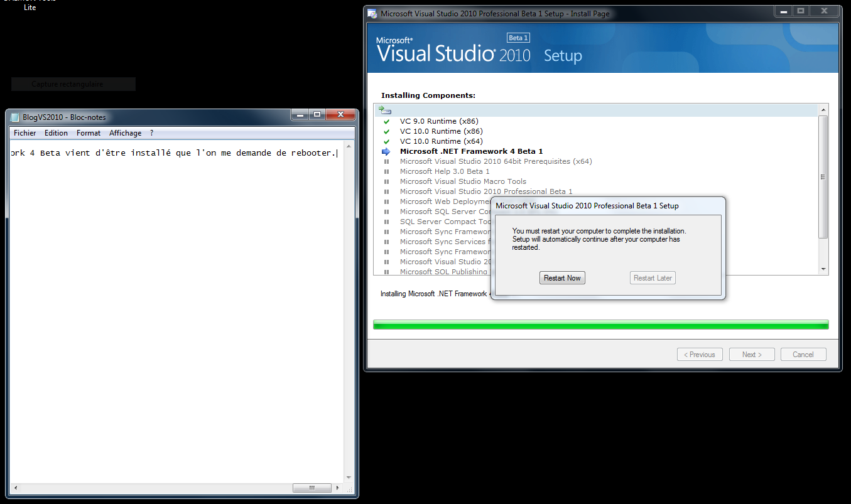Click the pending icon beside Microsoft Web Deployment row
Screen dimensions: 851x504
tap(386, 201)
